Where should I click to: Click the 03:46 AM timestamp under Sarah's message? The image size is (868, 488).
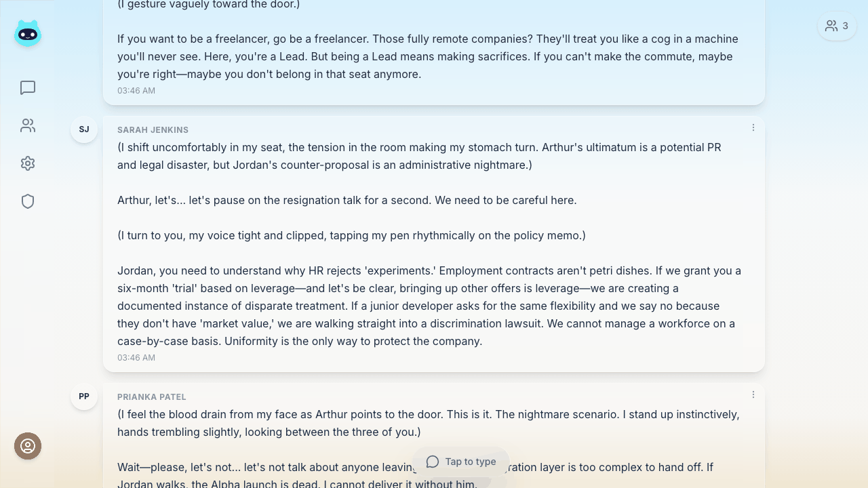click(x=136, y=358)
